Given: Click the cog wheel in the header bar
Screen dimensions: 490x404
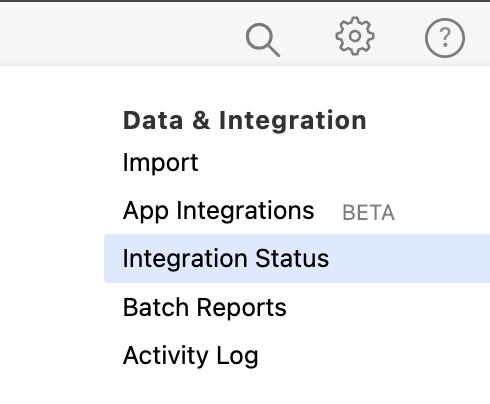Looking at the screenshot, I should [355, 36].
